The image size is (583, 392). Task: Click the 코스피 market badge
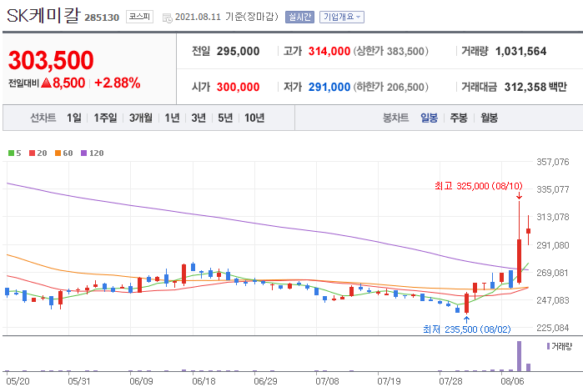point(139,17)
